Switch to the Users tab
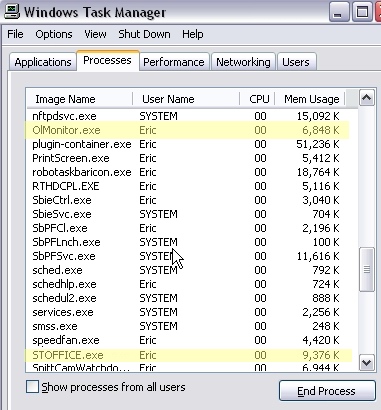Image resolution: width=381 pixels, height=410 pixels. pos(296,62)
